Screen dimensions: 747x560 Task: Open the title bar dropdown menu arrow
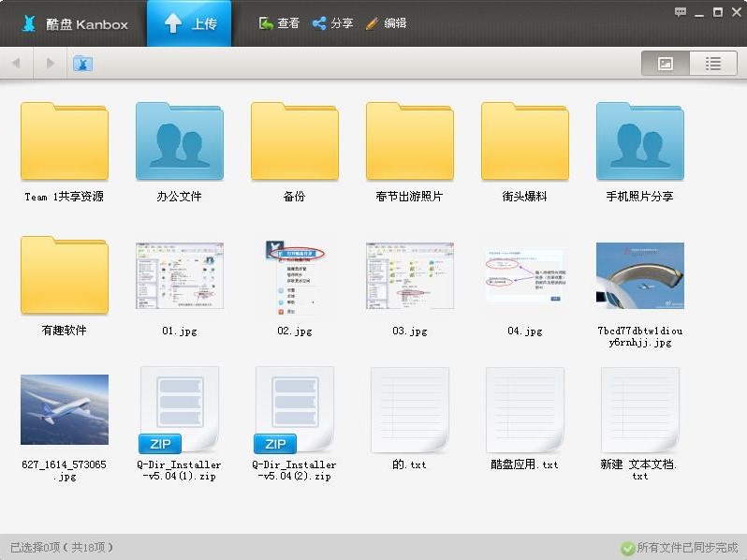(x=699, y=12)
